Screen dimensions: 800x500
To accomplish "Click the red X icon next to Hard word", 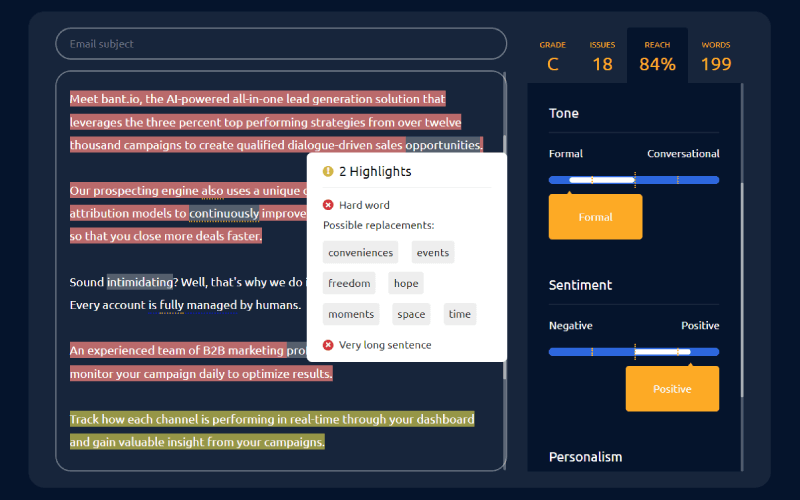I will click(328, 205).
